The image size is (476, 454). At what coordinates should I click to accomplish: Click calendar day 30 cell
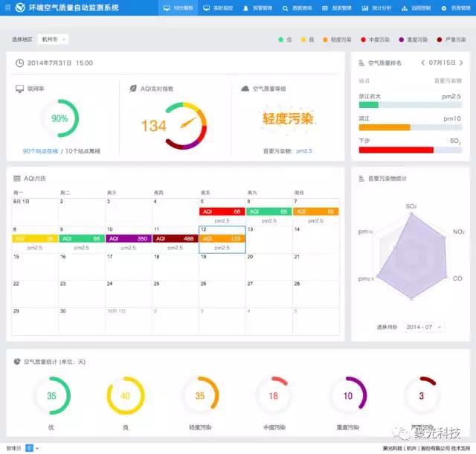click(x=82, y=322)
